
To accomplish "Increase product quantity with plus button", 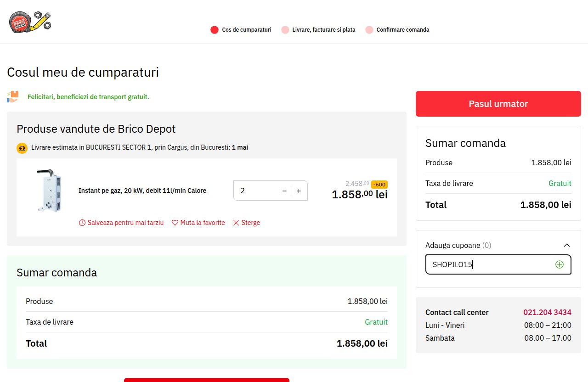I will 299,191.
